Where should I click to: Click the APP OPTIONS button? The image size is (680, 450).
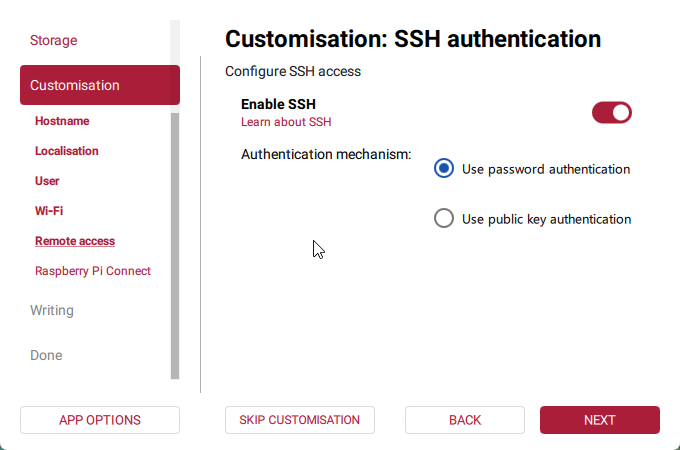click(x=100, y=420)
